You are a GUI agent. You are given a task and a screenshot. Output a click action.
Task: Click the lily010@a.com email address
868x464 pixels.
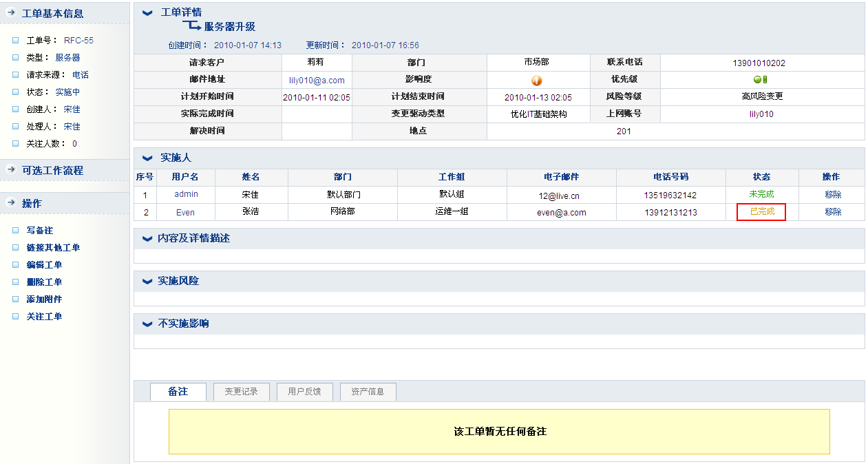(x=317, y=81)
